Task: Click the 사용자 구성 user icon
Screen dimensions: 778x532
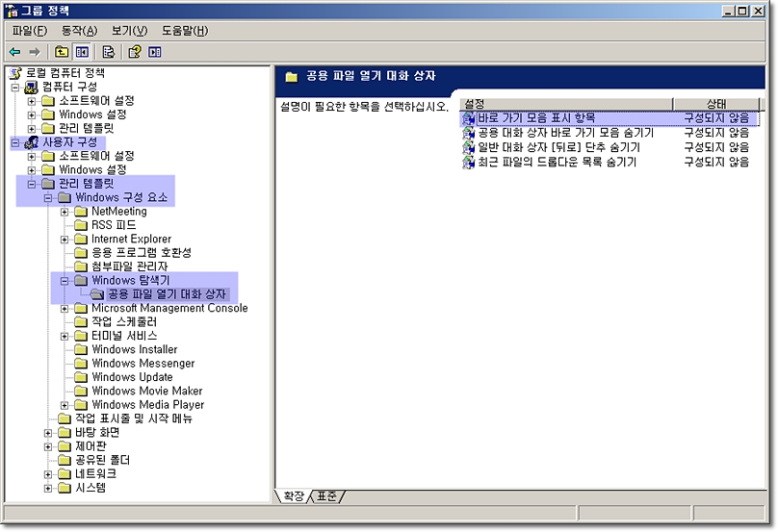Action: 32,142
